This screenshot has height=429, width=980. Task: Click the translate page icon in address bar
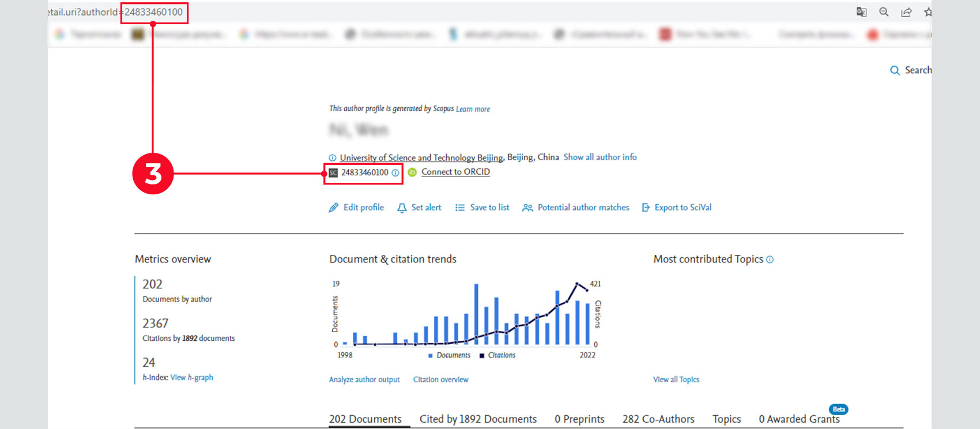(861, 12)
